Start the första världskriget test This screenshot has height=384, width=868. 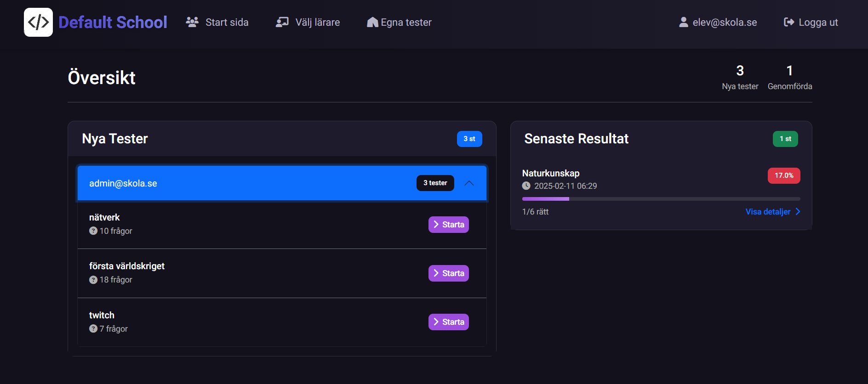pyautogui.click(x=448, y=273)
